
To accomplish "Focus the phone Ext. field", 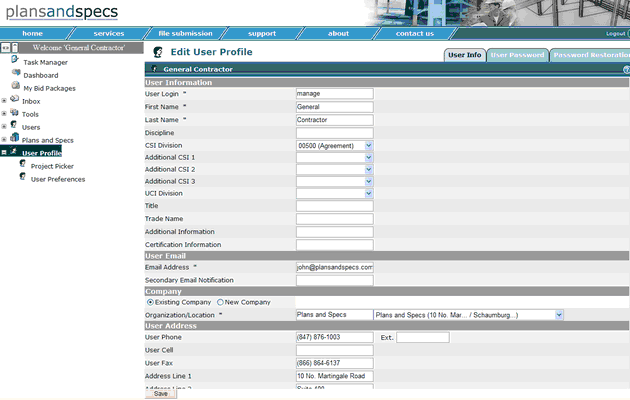I will [x=423, y=337].
